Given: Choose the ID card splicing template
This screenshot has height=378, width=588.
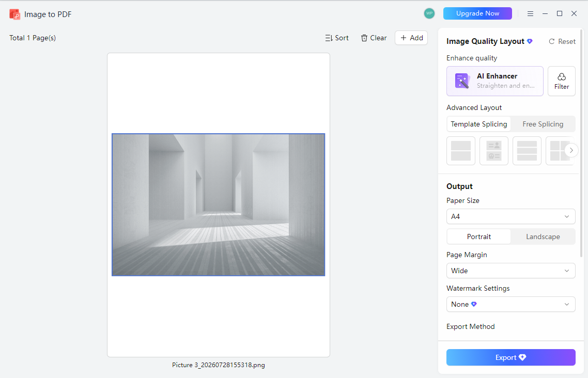Looking at the screenshot, I should (x=494, y=151).
